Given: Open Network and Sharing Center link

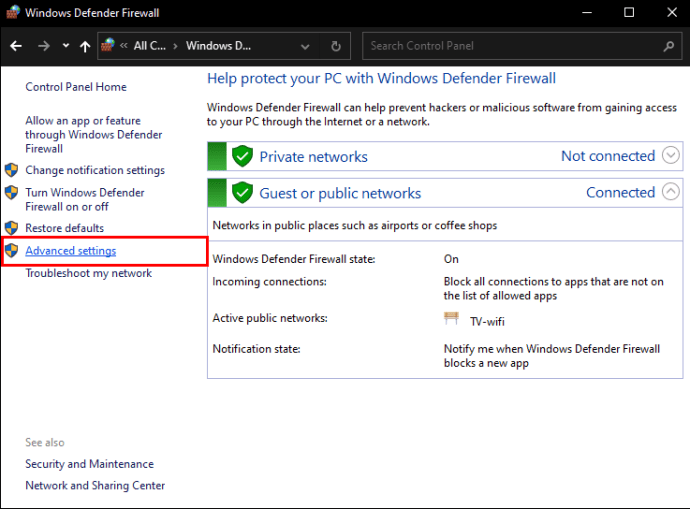Looking at the screenshot, I should tap(95, 486).
